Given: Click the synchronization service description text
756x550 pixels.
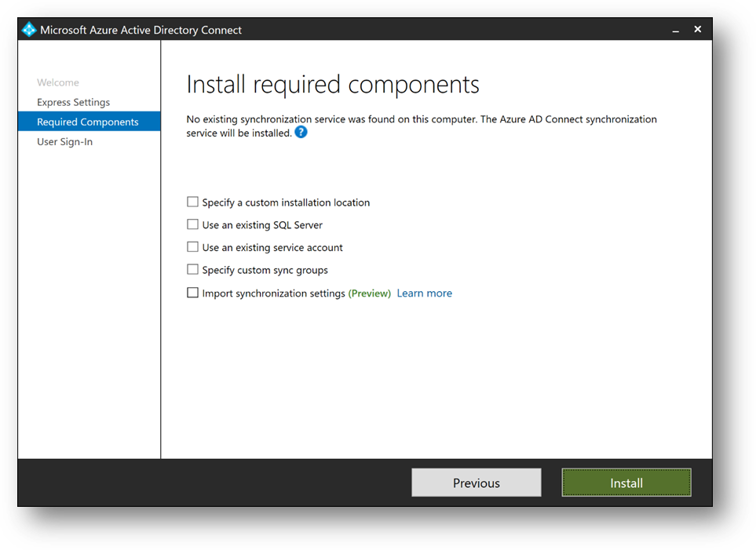Looking at the screenshot, I should pyautogui.click(x=421, y=120).
